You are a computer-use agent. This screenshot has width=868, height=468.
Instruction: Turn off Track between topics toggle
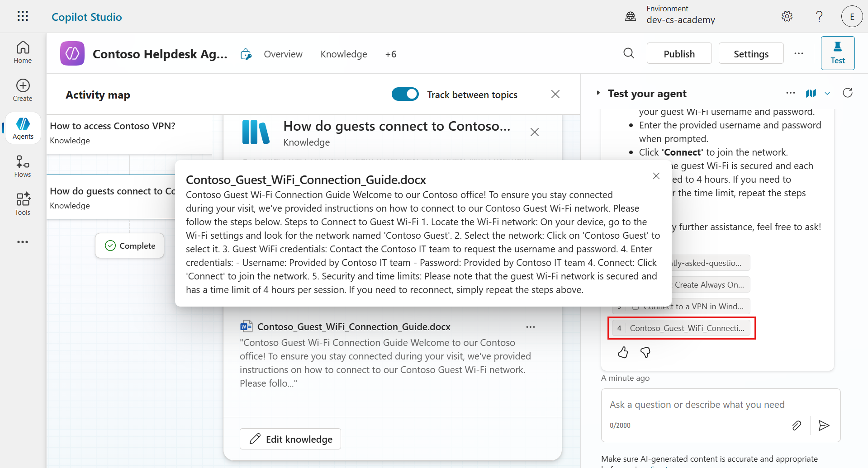(405, 95)
